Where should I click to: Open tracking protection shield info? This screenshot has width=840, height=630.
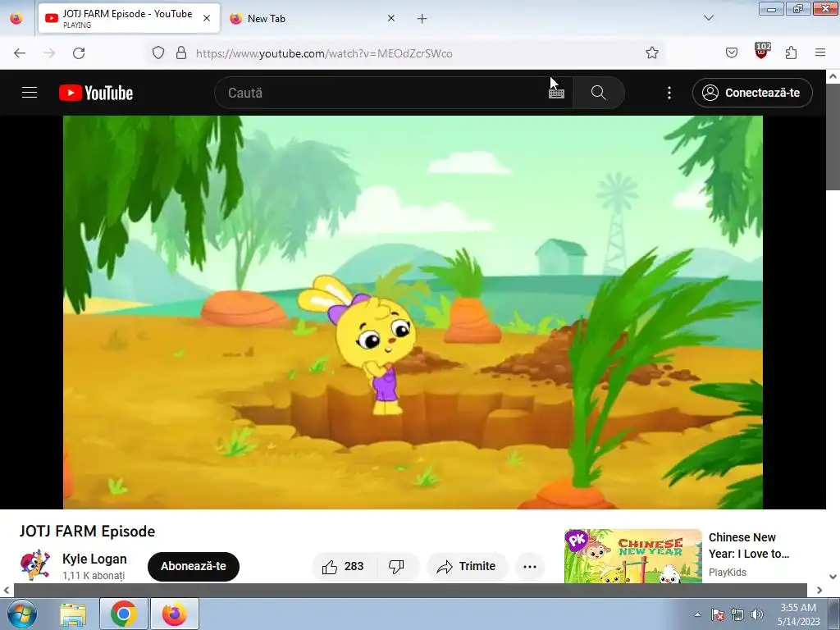[158, 52]
